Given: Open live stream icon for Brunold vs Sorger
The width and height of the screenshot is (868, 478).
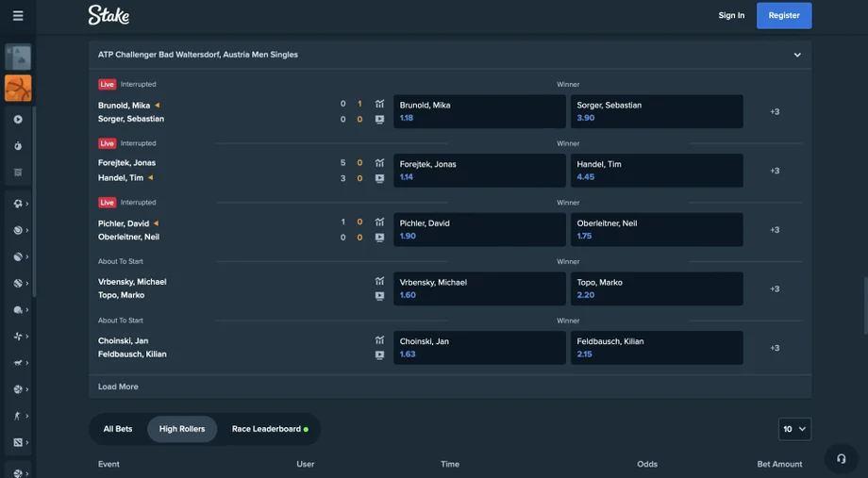Looking at the screenshot, I should pos(379,119).
